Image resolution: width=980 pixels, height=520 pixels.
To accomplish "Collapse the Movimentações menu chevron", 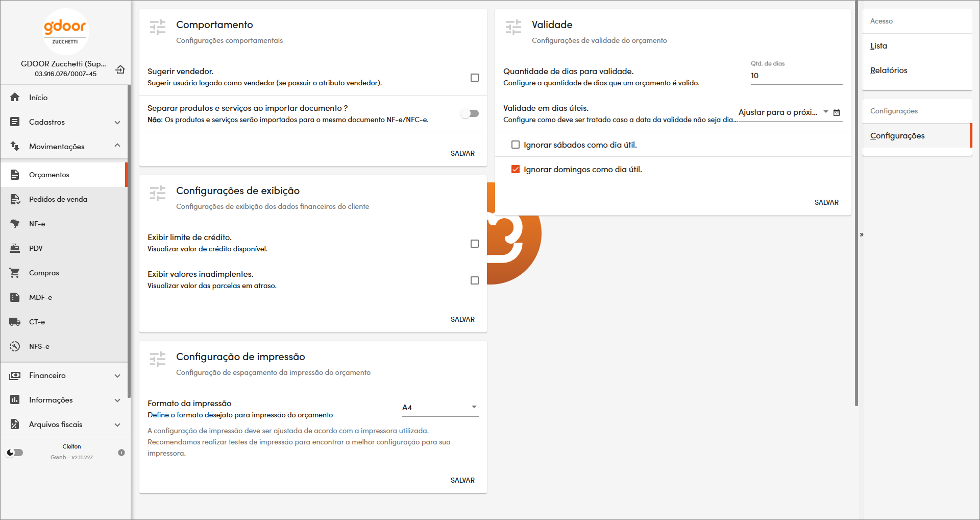I will pos(117,146).
